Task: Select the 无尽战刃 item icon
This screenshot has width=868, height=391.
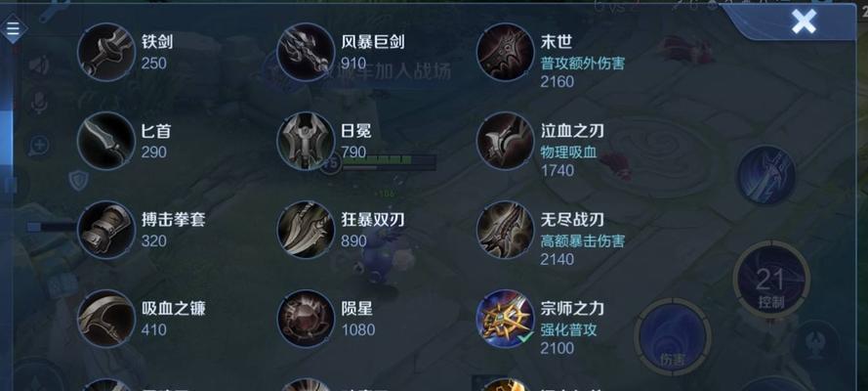Action: pyautogui.click(x=506, y=230)
